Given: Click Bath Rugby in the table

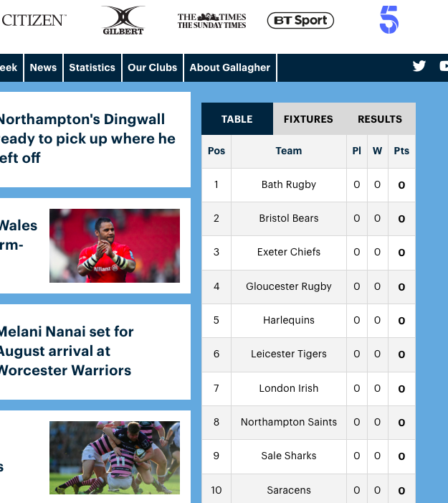Looking at the screenshot, I should tap(289, 185).
